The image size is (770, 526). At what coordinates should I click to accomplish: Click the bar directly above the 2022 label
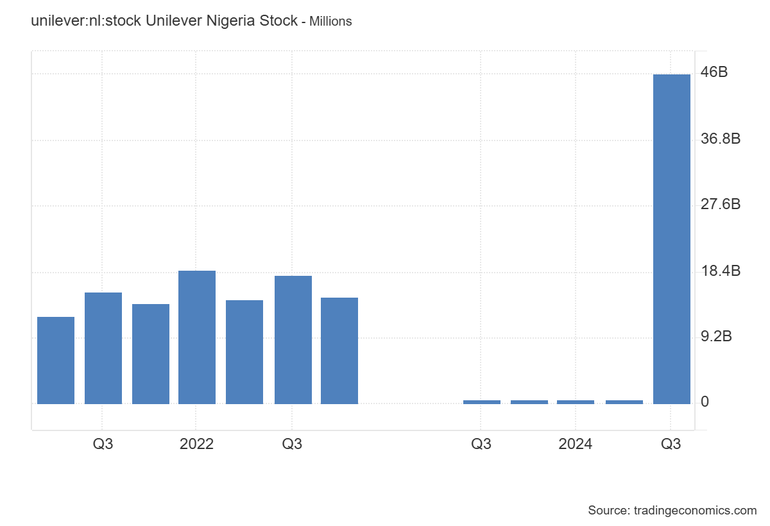197,337
